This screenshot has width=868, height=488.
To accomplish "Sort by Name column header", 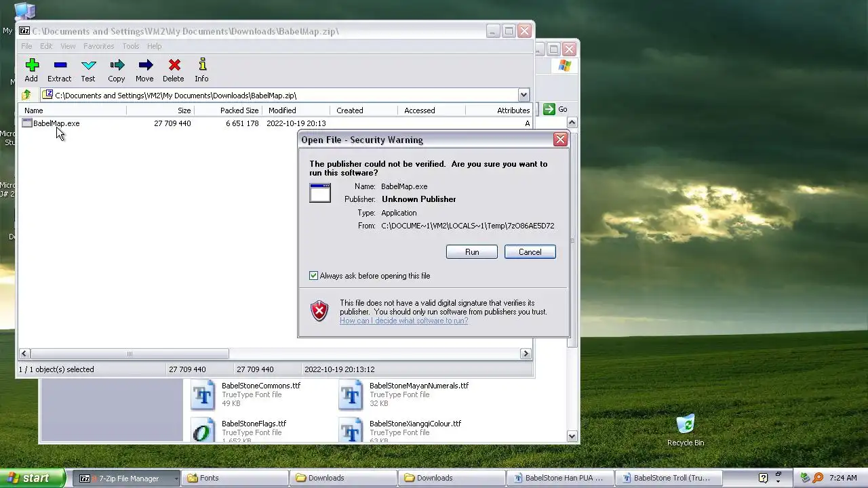I will 73,110.
